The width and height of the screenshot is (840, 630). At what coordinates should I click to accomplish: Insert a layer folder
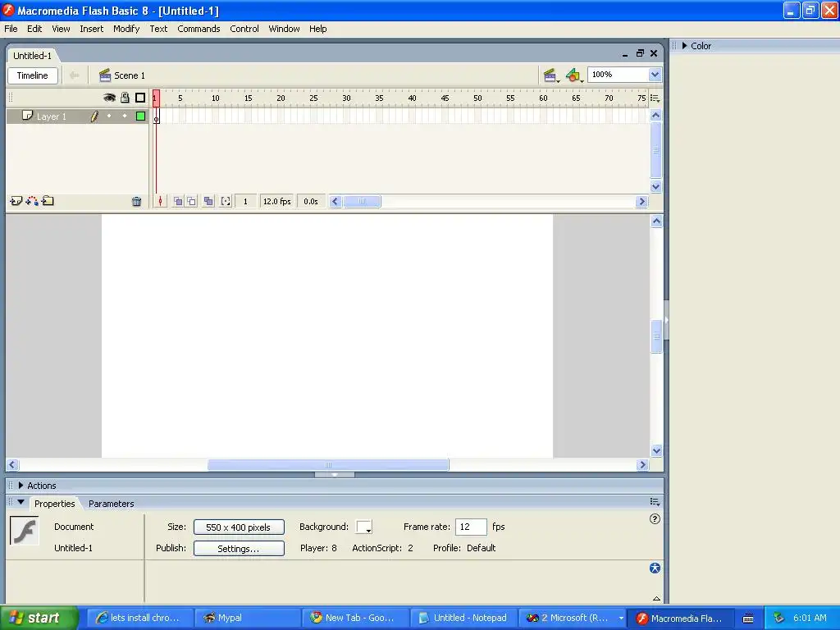(x=48, y=201)
